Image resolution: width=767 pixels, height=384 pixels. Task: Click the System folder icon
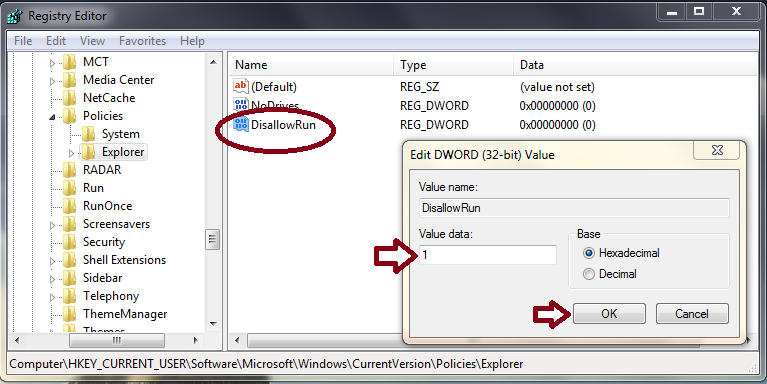89,134
